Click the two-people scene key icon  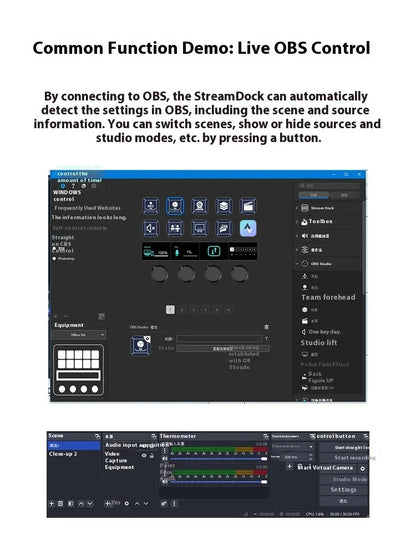175,228
